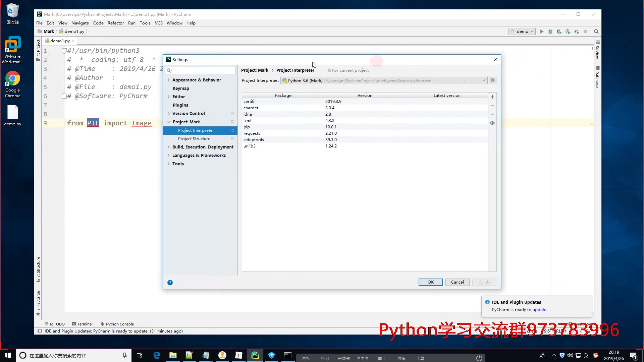Click OK in the Settings dialog
644x362 pixels.
pyautogui.click(x=431, y=282)
